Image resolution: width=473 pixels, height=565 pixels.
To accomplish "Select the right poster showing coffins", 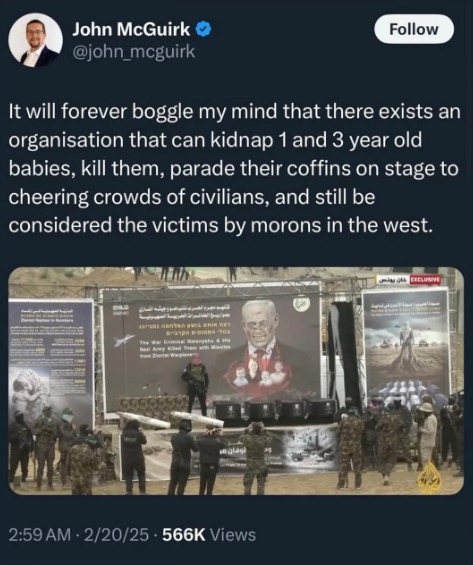I will (405, 345).
